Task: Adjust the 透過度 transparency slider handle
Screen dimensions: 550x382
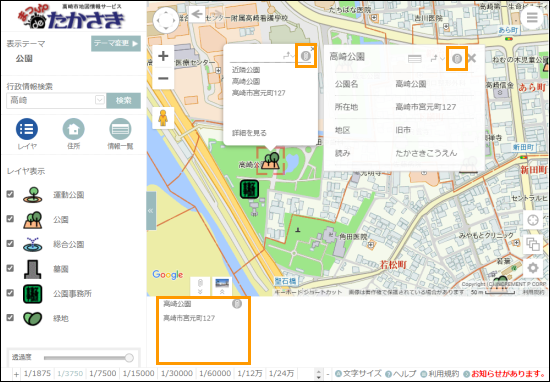Action: (x=129, y=358)
